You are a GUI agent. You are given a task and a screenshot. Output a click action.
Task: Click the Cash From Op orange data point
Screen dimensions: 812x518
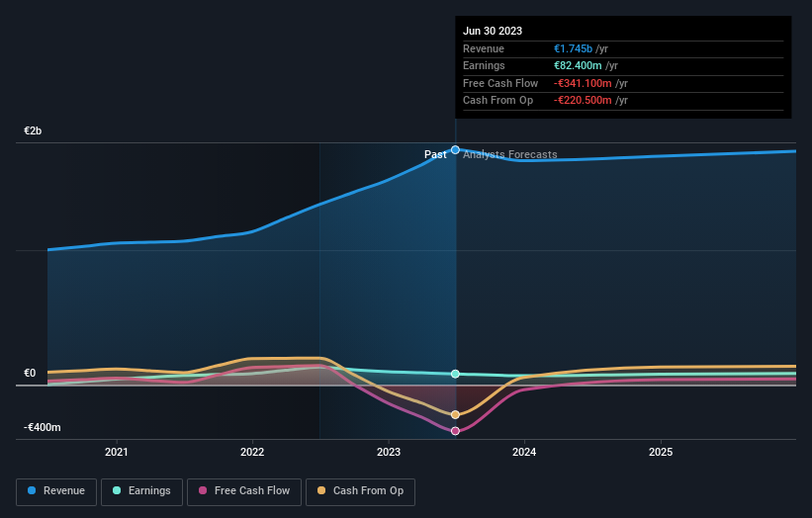click(x=455, y=414)
